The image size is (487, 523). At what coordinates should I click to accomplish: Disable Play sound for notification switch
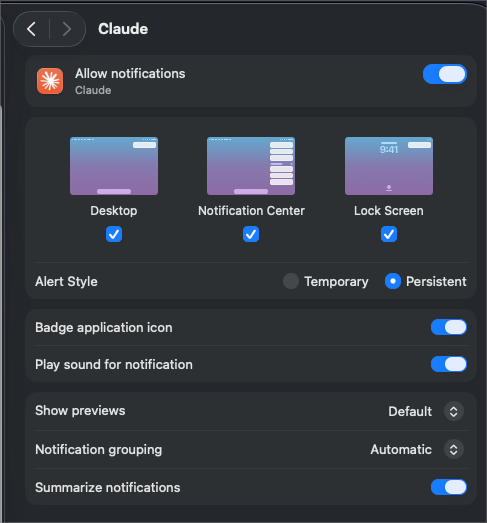pyautogui.click(x=449, y=364)
